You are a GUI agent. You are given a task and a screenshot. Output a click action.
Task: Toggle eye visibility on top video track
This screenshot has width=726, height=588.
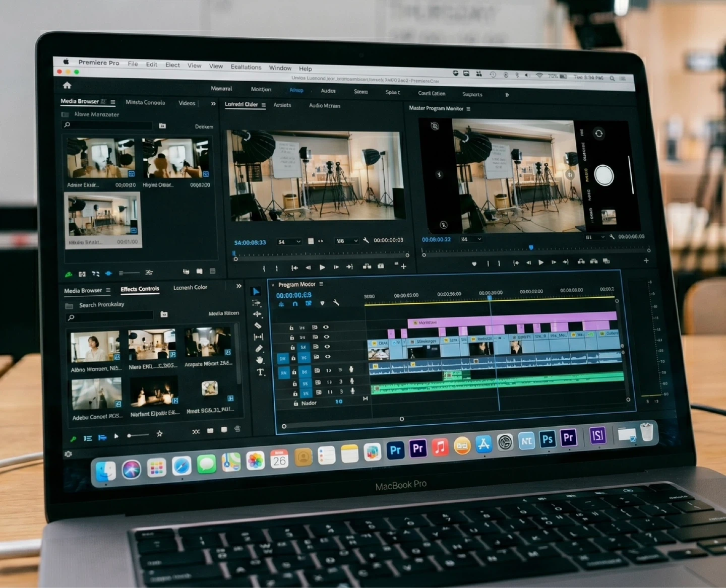(x=326, y=327)
